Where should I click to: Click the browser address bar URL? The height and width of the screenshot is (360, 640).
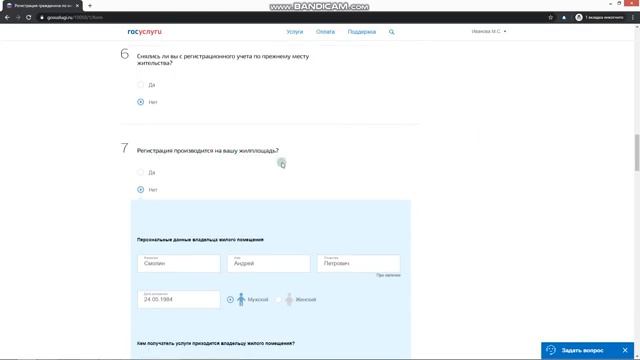(75, 18)
